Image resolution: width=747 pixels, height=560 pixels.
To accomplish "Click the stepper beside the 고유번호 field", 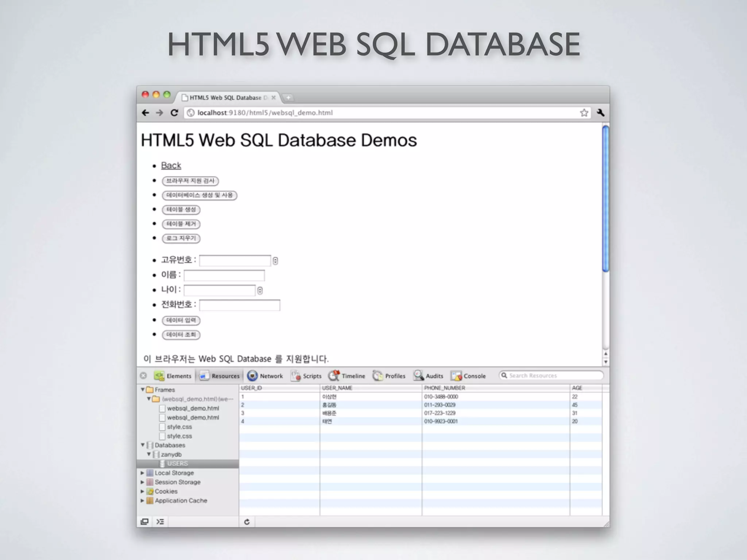I will click(x=275, y=261).
